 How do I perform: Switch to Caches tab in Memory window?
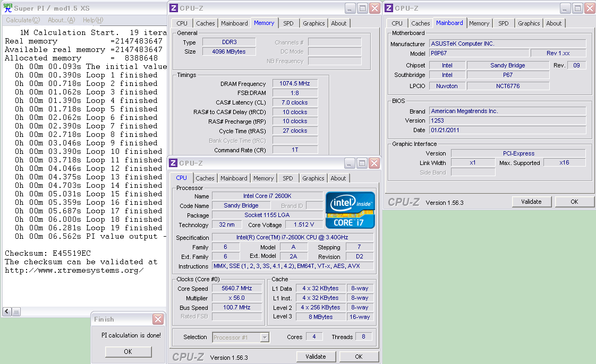point(205,23)
